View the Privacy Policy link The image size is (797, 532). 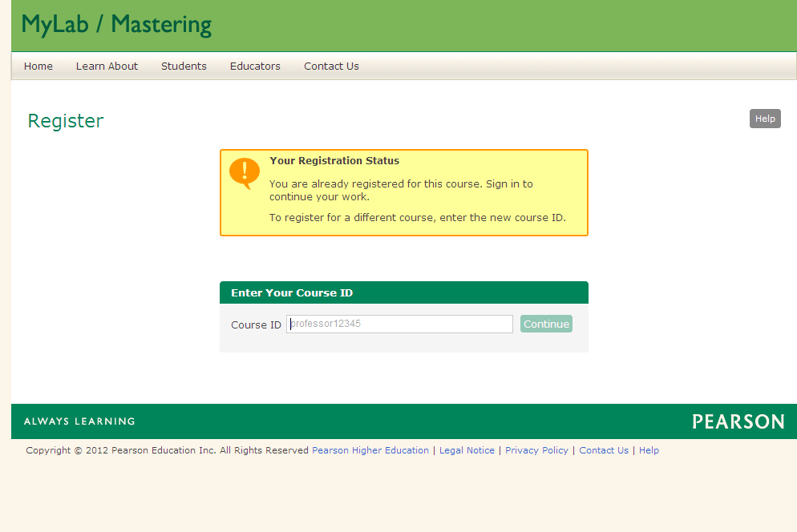click(x=536, y=450)
